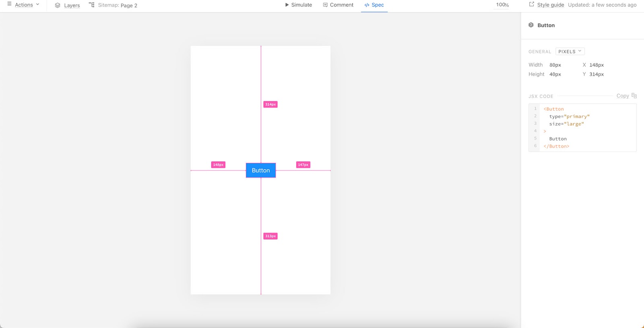
Task: Click the Spec code icon
Action: 367,5
